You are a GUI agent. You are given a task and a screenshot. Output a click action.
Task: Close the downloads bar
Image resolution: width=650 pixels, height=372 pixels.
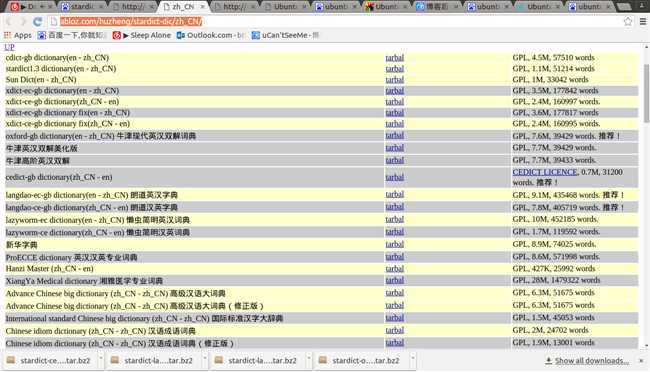click(641, 361)
